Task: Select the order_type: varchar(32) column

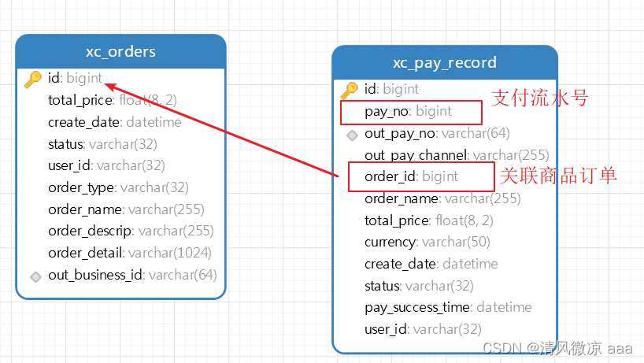Action: 118,187
